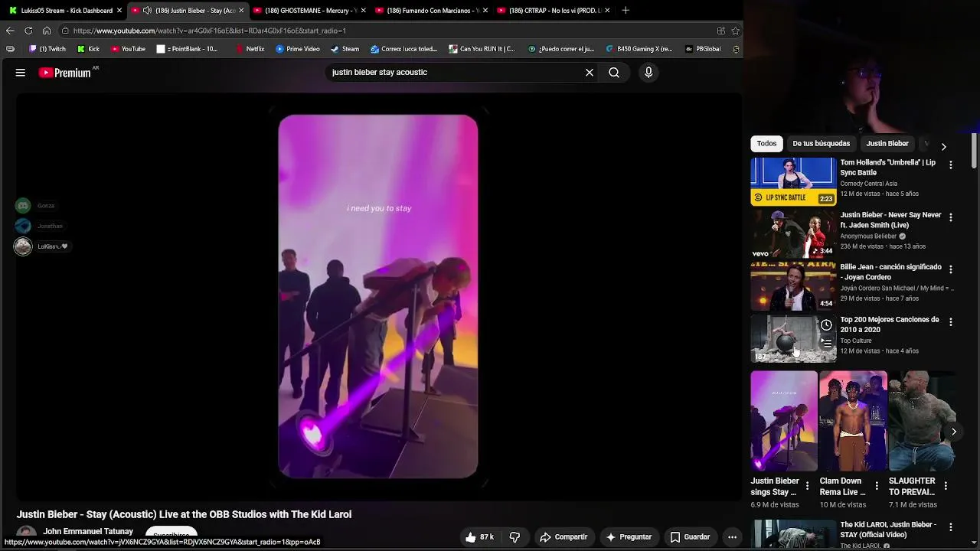
Task: Open the B450 Gaming X bookmark
Action: (639, 49)
